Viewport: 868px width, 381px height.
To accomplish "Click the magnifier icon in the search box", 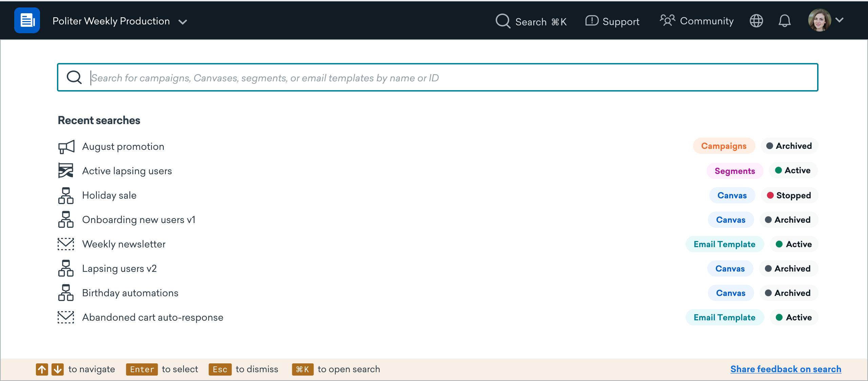I will click(74, 77).
